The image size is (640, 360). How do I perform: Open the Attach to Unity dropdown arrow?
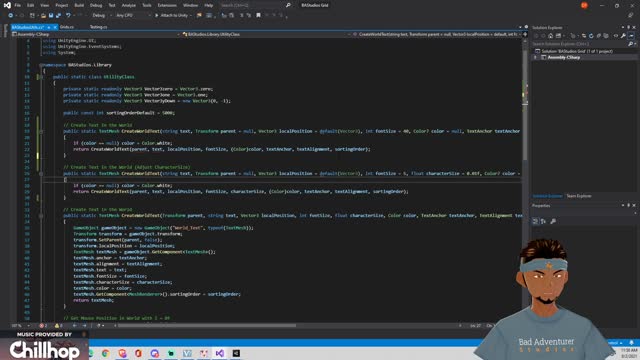[191, 16]
